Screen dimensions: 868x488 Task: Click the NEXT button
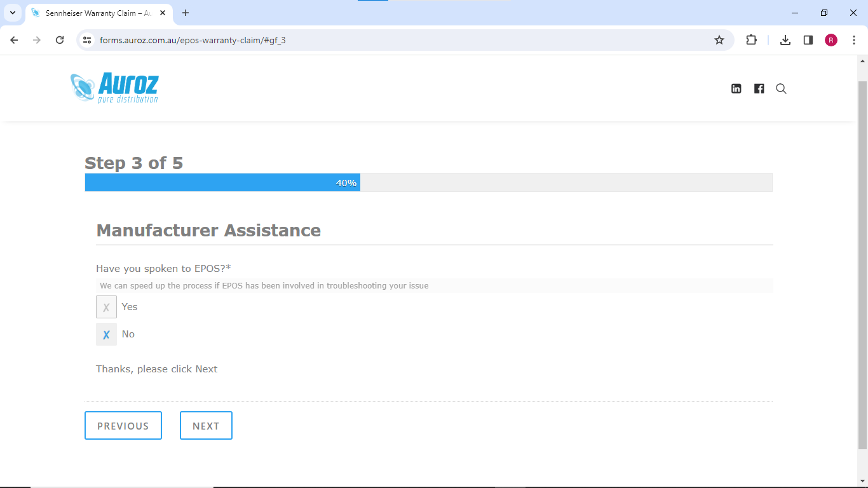coord(206,426)
